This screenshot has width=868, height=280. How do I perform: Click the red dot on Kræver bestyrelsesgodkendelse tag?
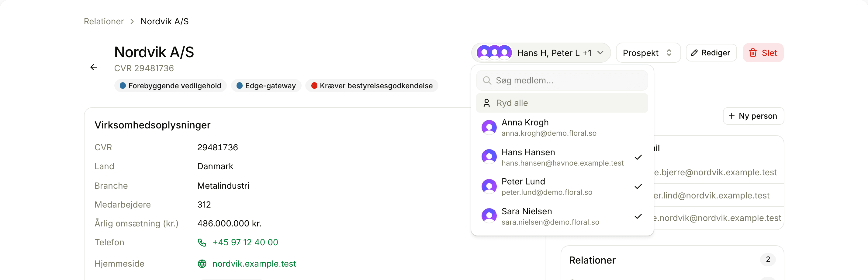(314, 86)
